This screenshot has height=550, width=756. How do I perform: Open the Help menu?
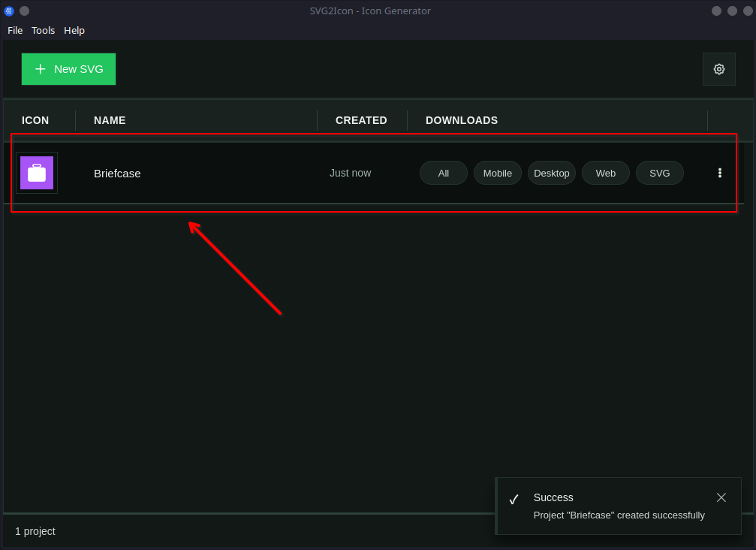[x=74, y=30]
